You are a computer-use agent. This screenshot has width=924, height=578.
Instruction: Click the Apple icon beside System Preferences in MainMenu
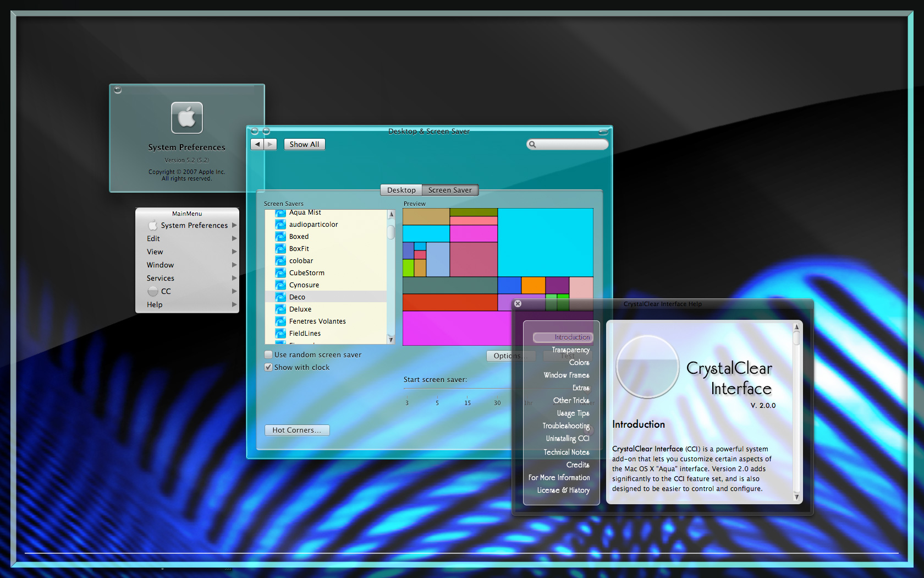tap(153, 225)
